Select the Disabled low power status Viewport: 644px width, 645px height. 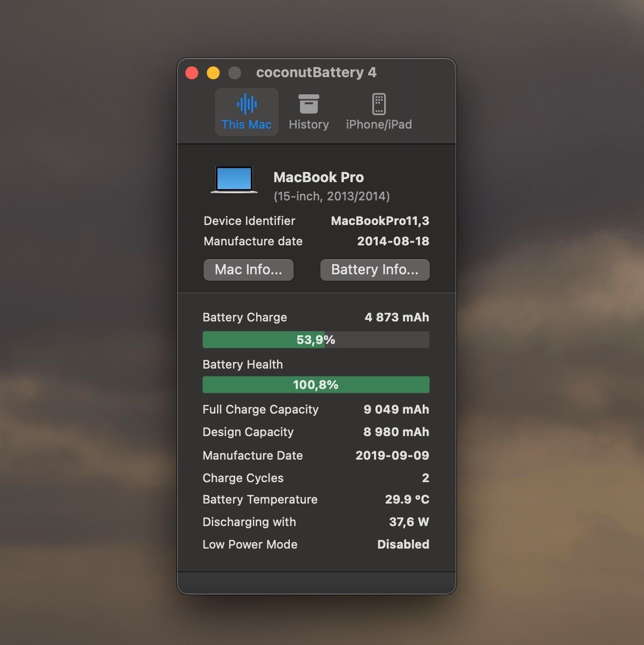(x=403, y=544)
